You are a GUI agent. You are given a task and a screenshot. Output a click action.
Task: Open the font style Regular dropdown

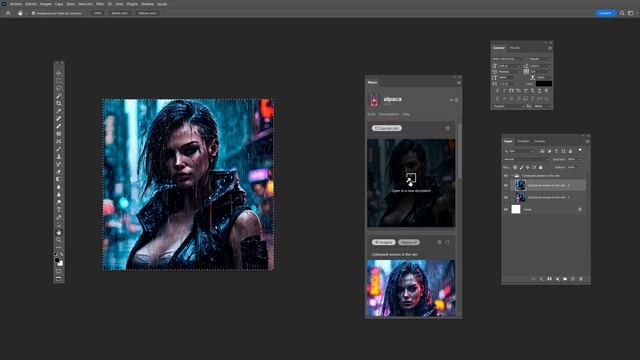click(540, 59)
